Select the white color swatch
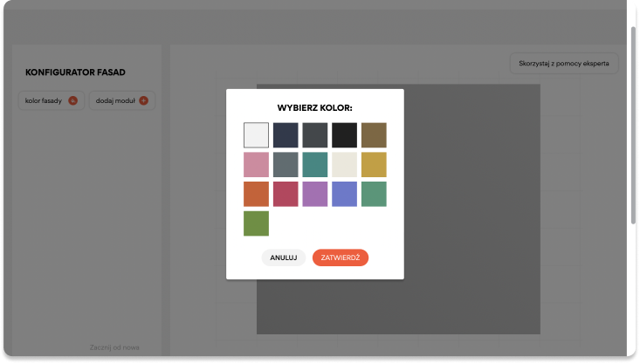The width and height of the screenshot is (640, 364). (256, 135)
